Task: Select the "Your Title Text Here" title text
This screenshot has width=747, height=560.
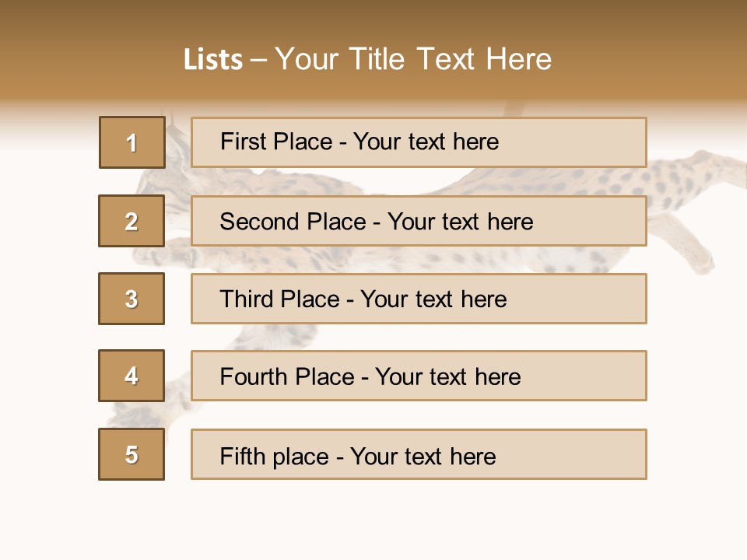Action: tap(413, 59)
